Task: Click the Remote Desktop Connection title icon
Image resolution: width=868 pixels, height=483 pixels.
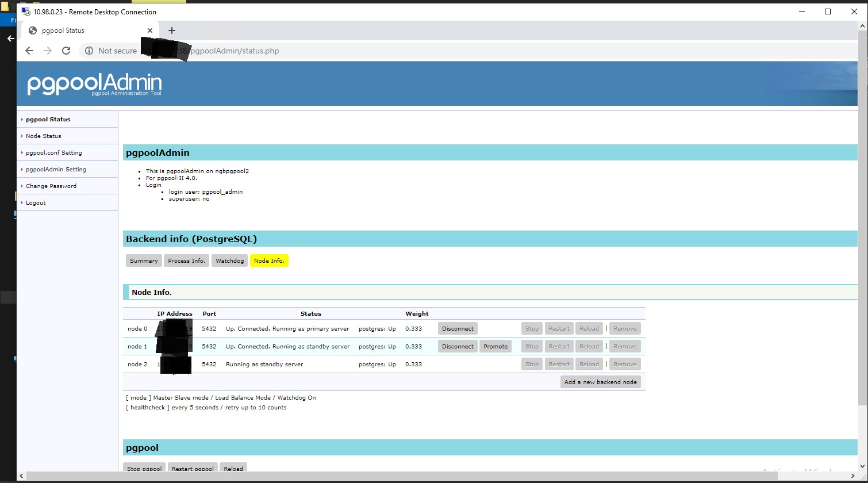Action: click(x=26, y=11)
